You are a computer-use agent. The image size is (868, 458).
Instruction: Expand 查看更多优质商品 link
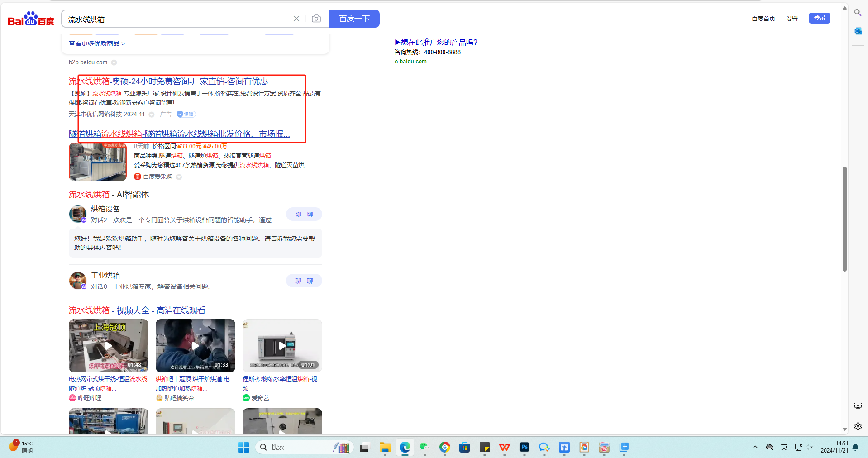tap(96, 43)
